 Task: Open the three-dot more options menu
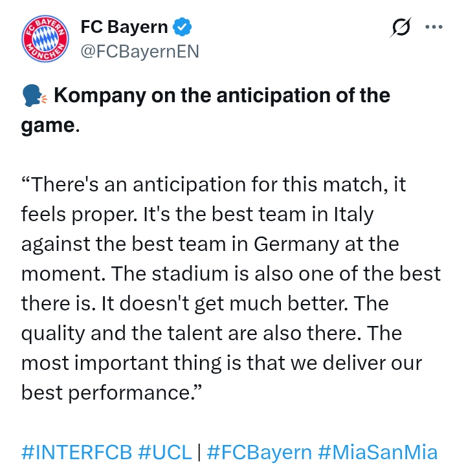click(433, 27)
